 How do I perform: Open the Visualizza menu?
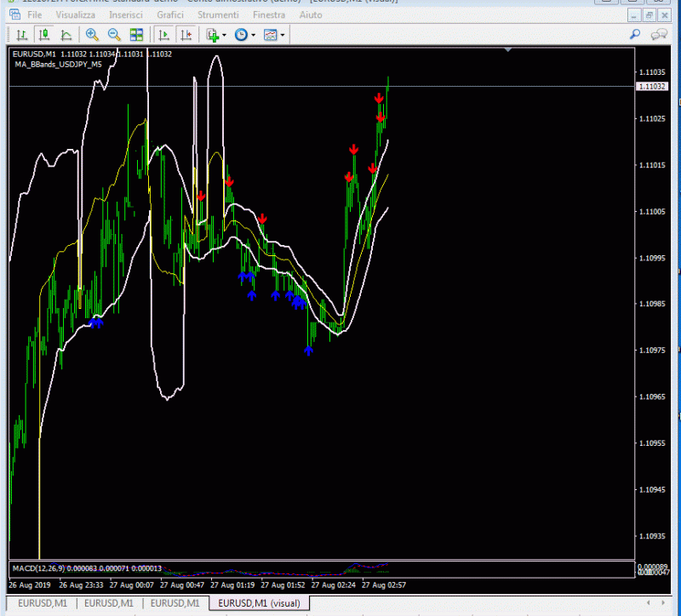point(75,14)
